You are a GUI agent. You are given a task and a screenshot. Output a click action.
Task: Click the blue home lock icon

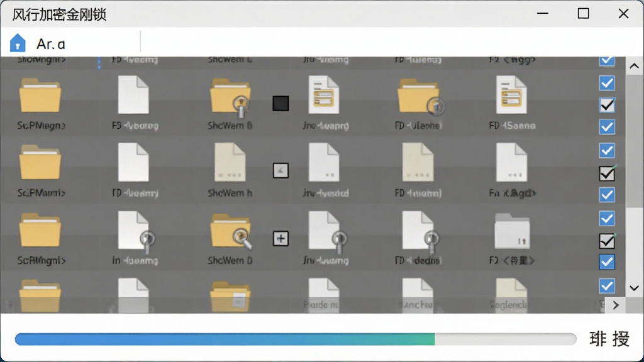pyautogui.click(x=18, y=43)
